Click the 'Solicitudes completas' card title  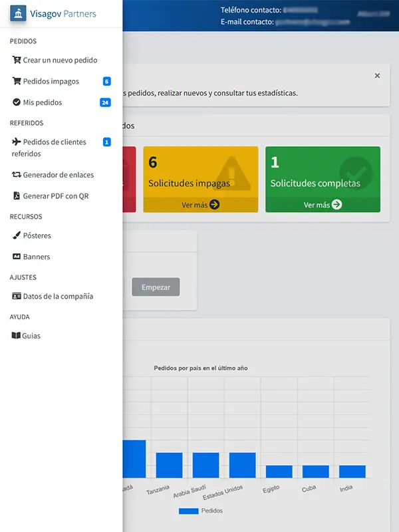[x=315, y=184]
